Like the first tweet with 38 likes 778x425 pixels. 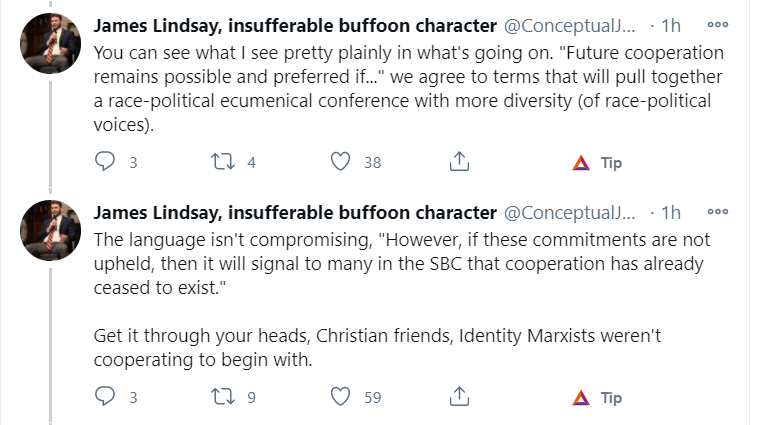click(342, 161)
